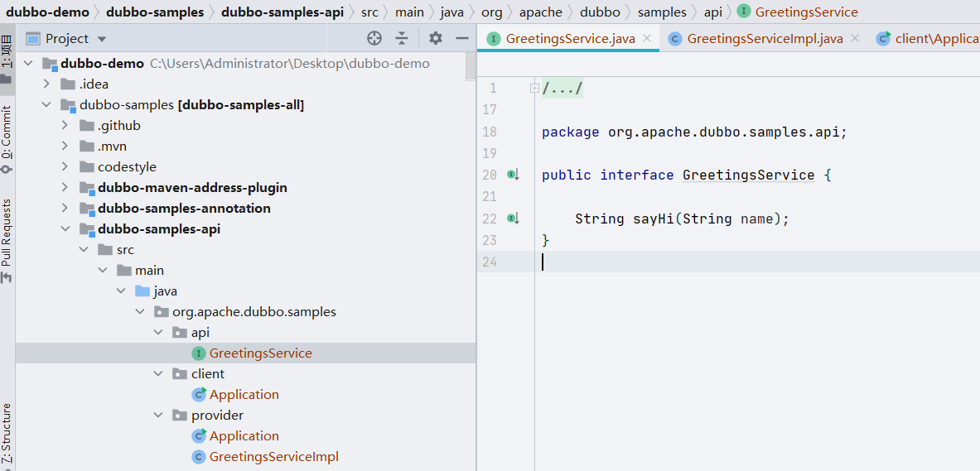Click apache in the breadcrumb bar
The width and height of the screenshot is (980, 471).
click(x=541, y=12)
